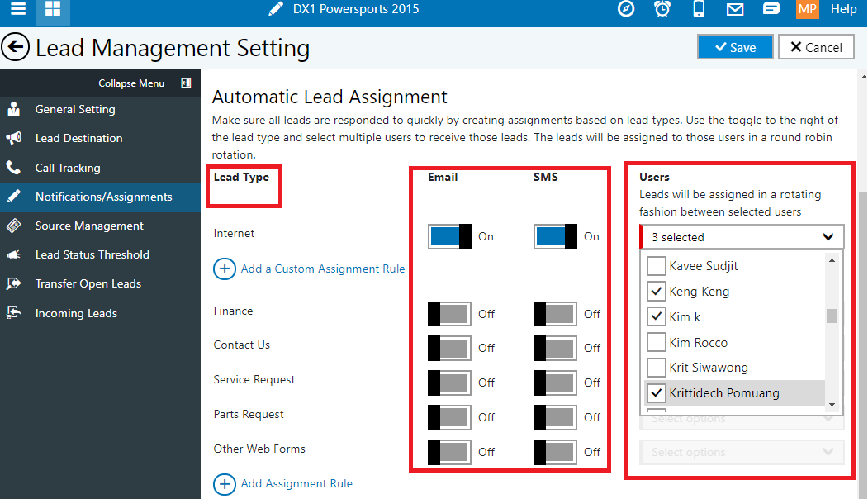The image size is (868, 499).
Task: Enable Parts Request SMS toggle
Action: pos(555,417)
